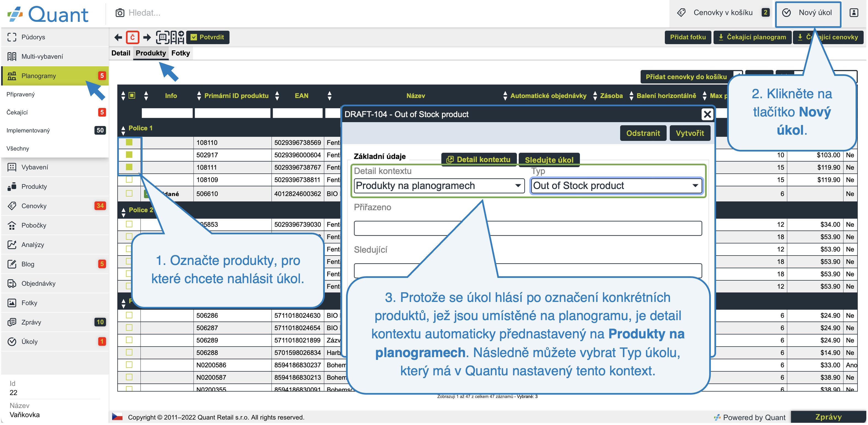Click the Nový úkol button
Screen dimensions: 868x425
tap(808, 14)
